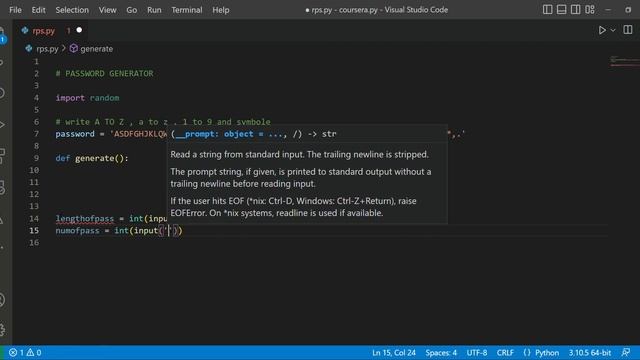Run the Python file with play button
Viewport: 640px width, 360px height.
(602, 30)
